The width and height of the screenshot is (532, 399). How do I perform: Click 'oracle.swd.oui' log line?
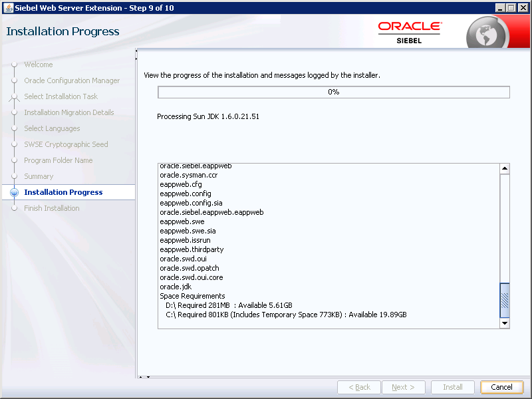(184, 259)
